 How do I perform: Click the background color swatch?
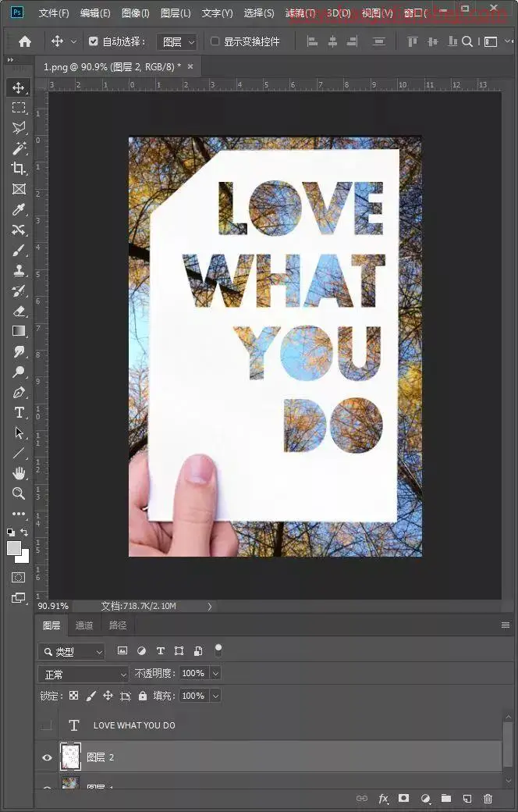(x=24, y=557)
